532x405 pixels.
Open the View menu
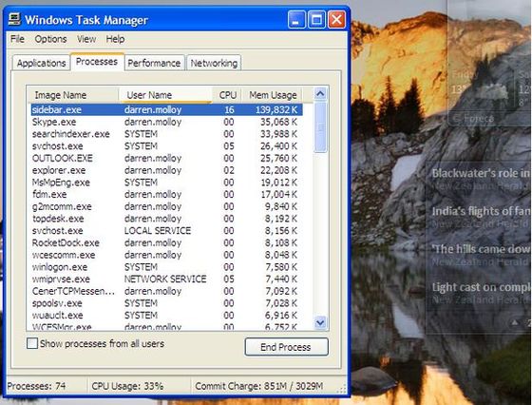(86, 39)
